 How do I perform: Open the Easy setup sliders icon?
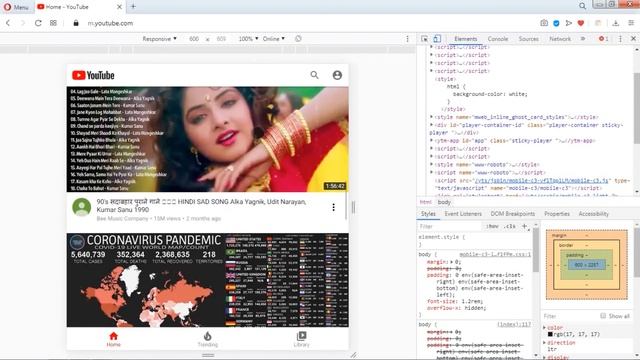[631, 23]
